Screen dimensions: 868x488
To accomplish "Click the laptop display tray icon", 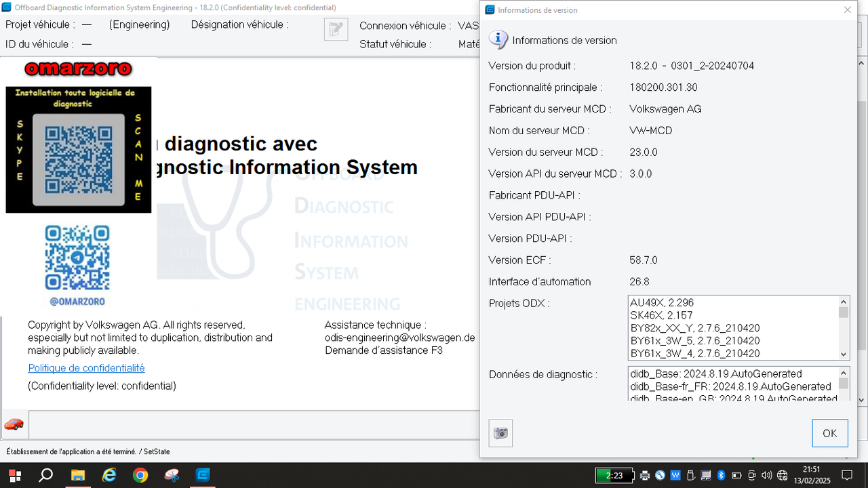I will point(706,475).
